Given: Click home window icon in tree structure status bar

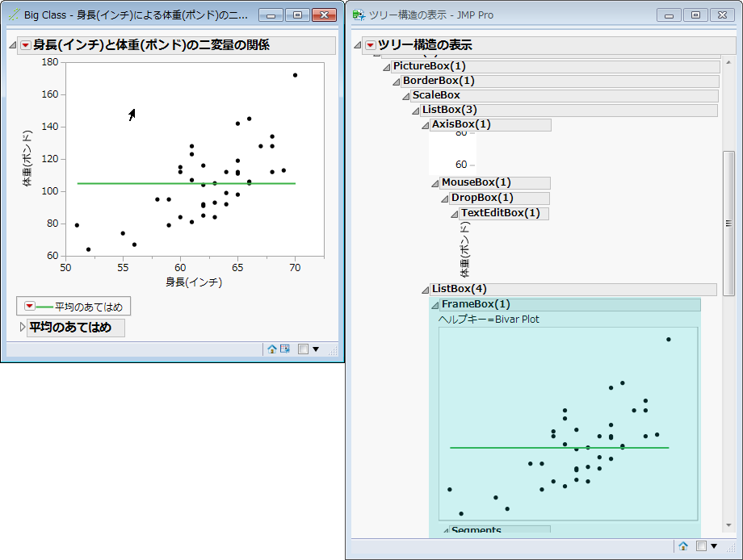Looking at the screenshot, I should tap(683, 545).
